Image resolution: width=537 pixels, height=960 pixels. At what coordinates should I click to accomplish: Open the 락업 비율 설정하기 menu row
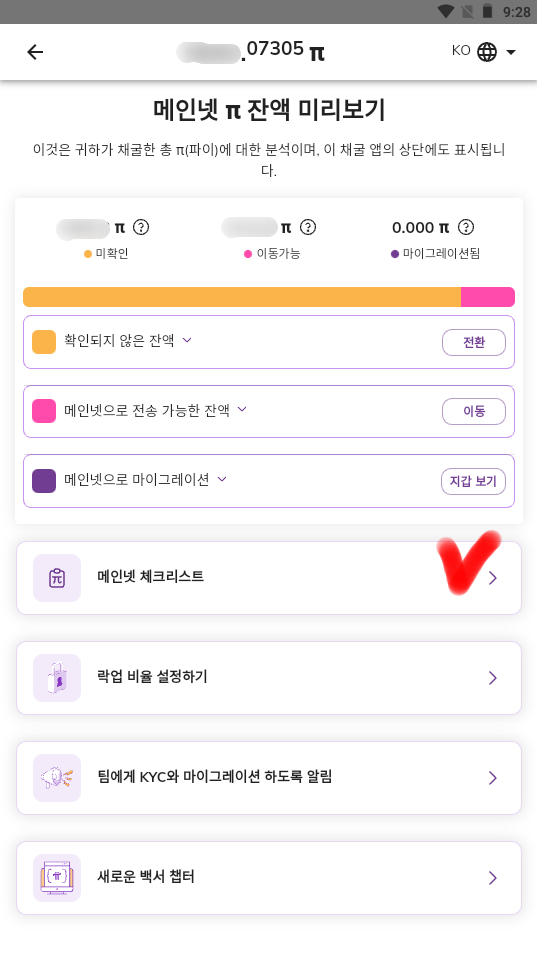click(269, 678)
